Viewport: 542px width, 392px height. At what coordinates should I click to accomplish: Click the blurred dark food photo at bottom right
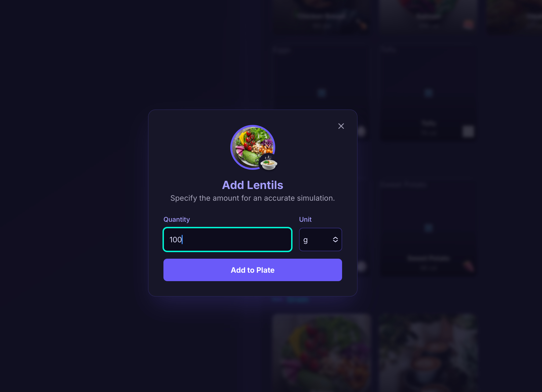pyautogui.click(x=429, y=353)
